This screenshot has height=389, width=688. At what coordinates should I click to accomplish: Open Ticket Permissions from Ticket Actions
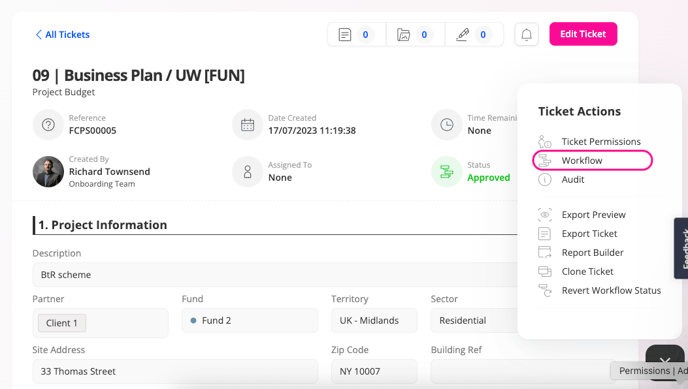pyautogui.click(x=589, y=141)
